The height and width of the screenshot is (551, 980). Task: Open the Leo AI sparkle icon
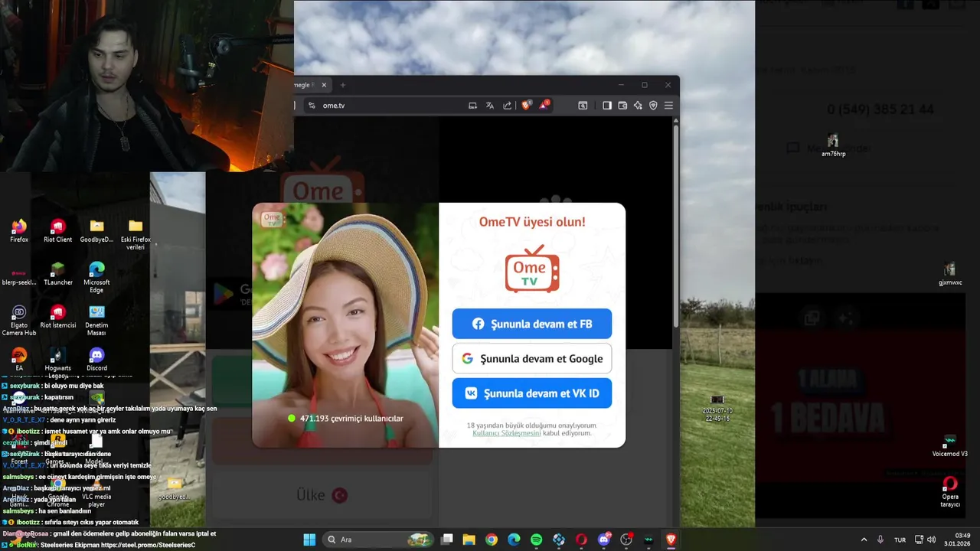(x=638, y=106)
